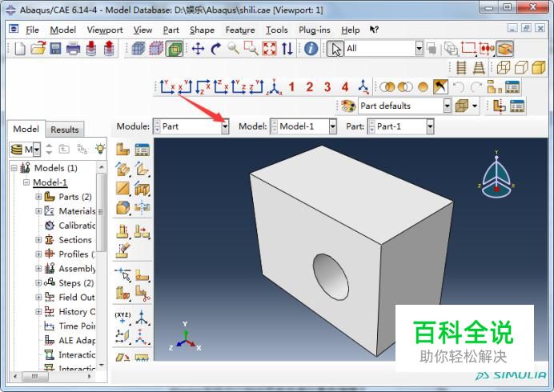This screenshot has height=392, width=554.
Task: Apply custom view 1
Action: (291, 87)
